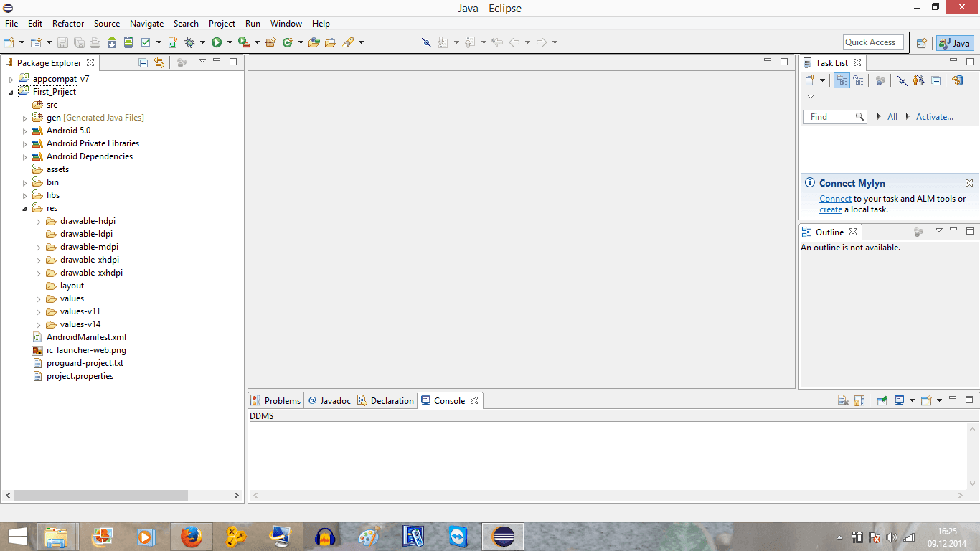Click the Quick Access input field
This screenshot has width=980, height=551.
873,42
